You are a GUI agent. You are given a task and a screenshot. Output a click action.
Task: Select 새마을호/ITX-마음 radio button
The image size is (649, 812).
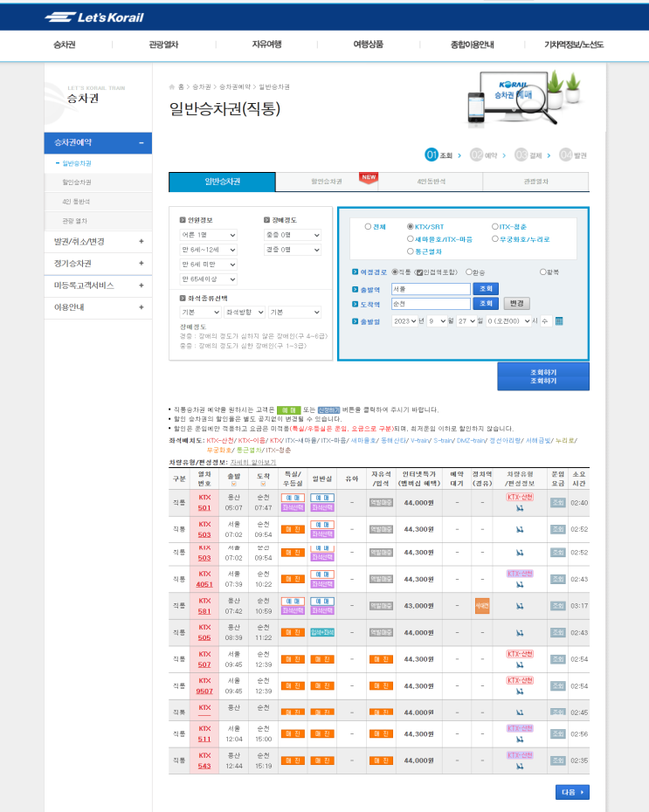point(411,239)
